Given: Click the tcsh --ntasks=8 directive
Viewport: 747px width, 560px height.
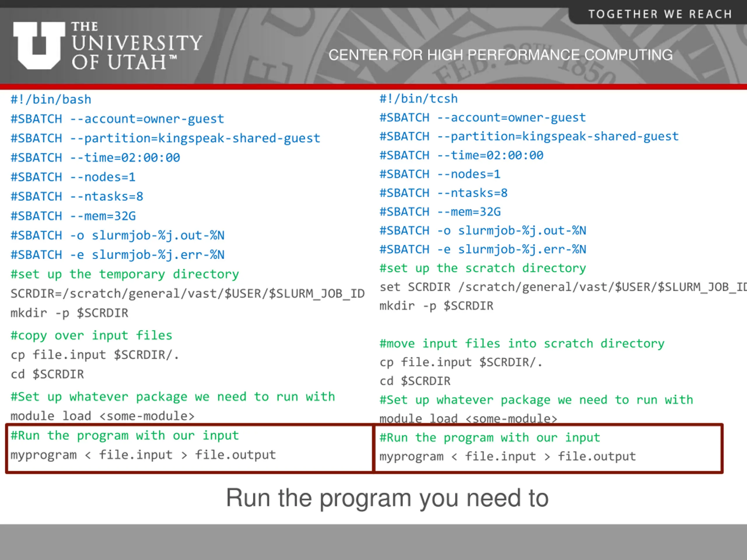Looking at the screenshot, I should click(444, 193).
